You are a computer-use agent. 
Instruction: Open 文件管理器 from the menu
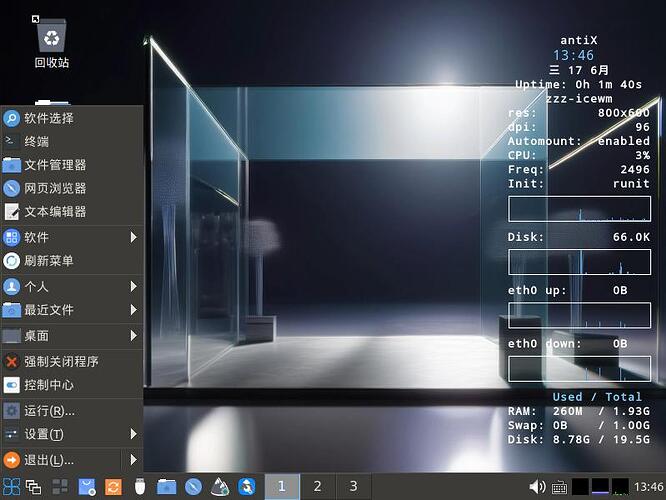[71, 165]
